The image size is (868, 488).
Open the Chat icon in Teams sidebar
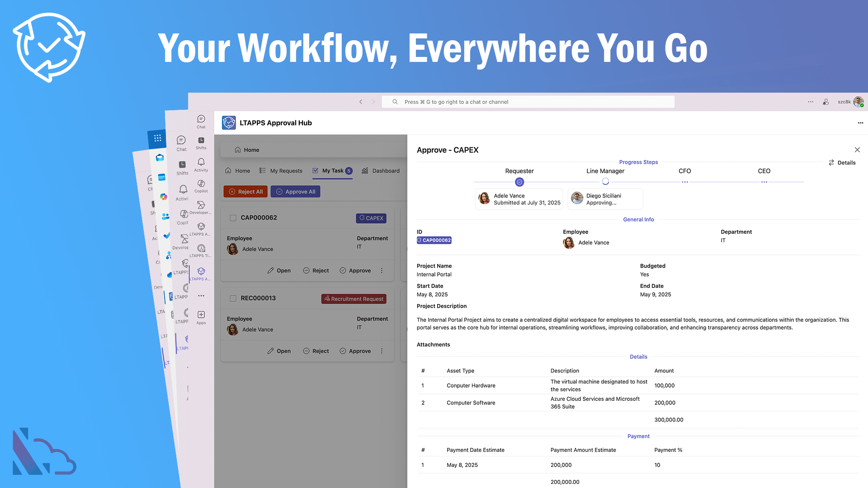[x=201, y=119]
